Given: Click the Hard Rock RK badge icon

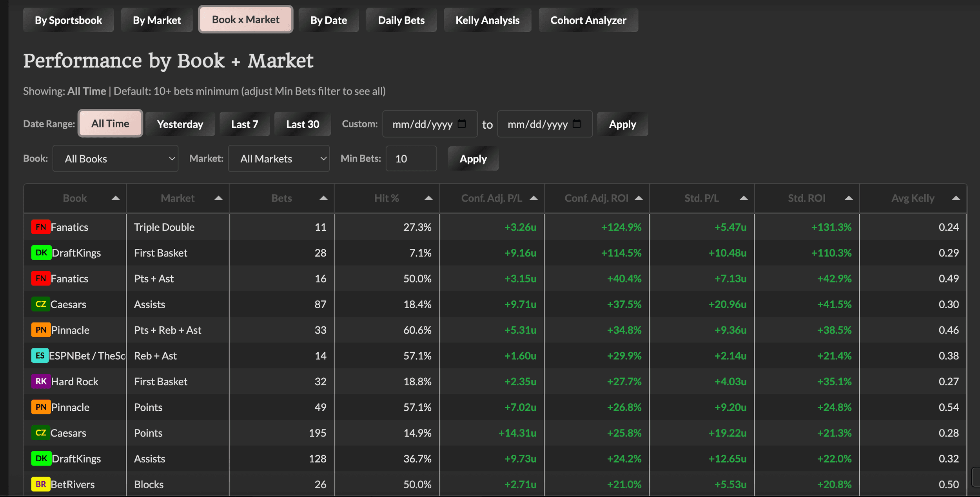Looking at the screenshot, I should (x=41, y=381).
